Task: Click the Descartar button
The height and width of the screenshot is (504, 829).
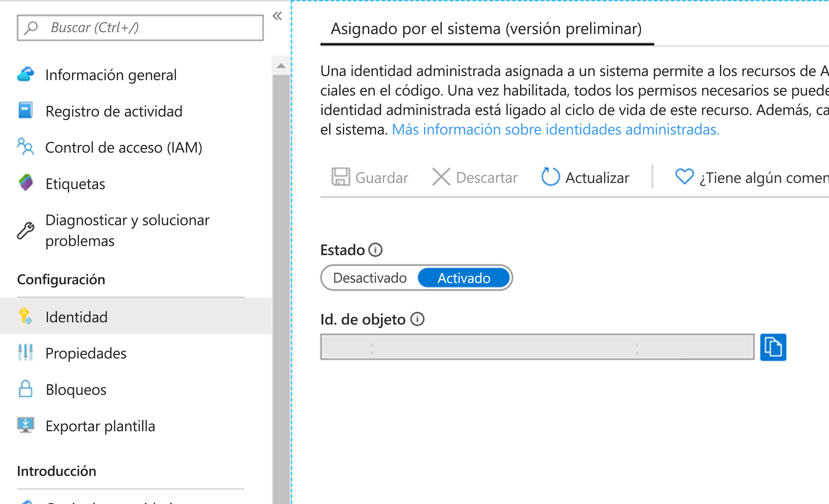Action: (x=474, y=177)
